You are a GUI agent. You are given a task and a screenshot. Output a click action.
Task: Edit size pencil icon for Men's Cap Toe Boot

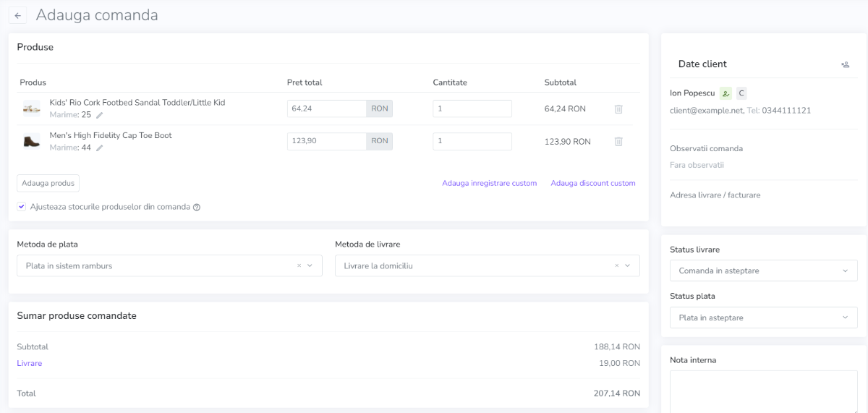point(100,148)
